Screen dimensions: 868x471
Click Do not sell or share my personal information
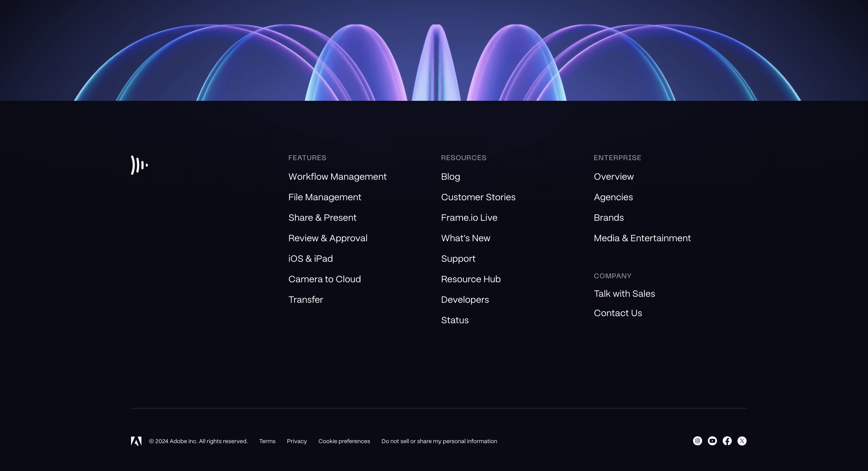point(439,441)
